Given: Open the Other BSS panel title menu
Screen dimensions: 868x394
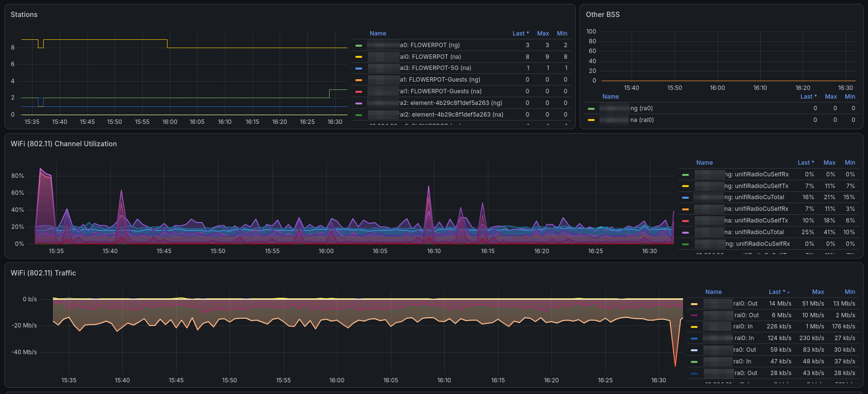Looking at the screenshot, I should click(x=602, y=15).
